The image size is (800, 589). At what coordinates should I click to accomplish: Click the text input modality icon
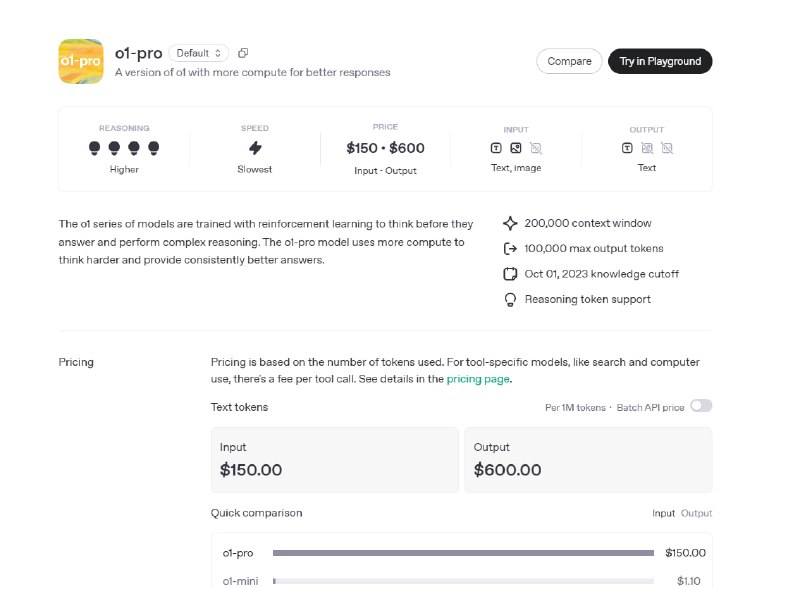pos(496,148)
